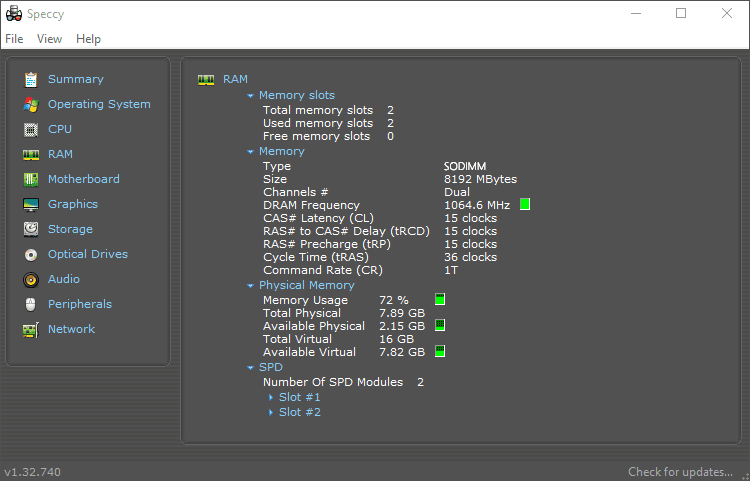
Task: Select the Storage drive icon
Action: [x=31, y=229]
